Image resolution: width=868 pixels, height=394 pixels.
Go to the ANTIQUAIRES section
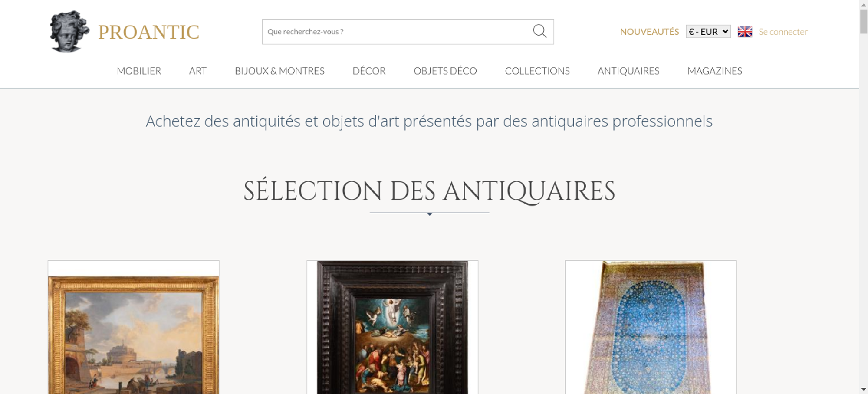pos(628,71)
